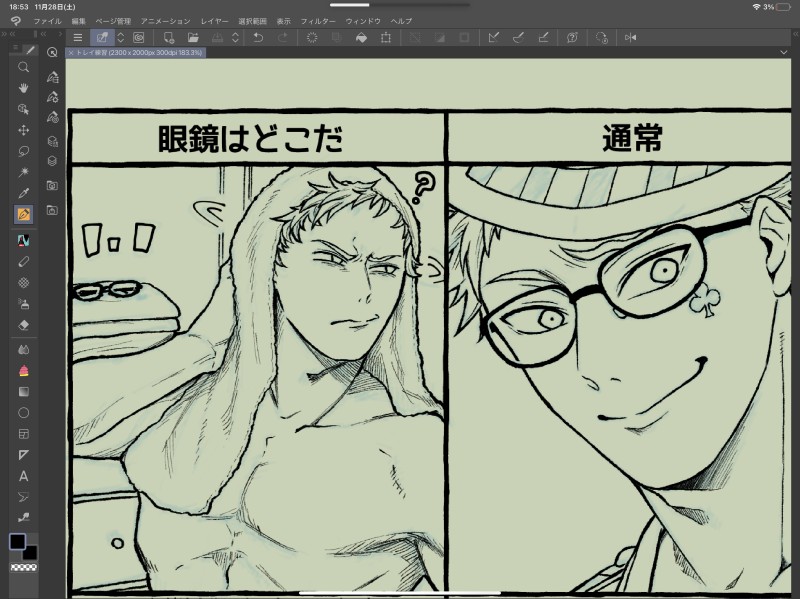Open the 選択範囲 menu

[253, 21]
